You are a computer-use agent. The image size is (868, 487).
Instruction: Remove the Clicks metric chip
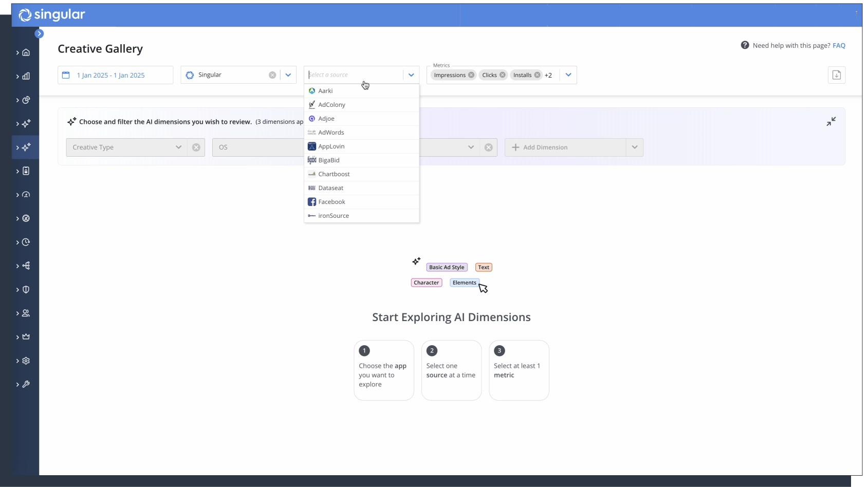tap(503, 75)
